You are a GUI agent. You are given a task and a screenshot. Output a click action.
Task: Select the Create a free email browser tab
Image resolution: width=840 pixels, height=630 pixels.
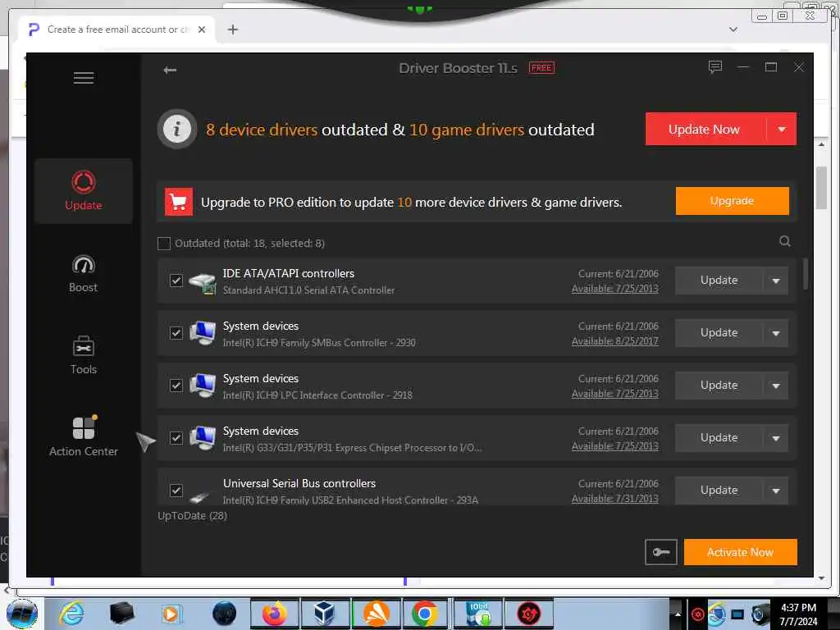click(x=117, y=30)
